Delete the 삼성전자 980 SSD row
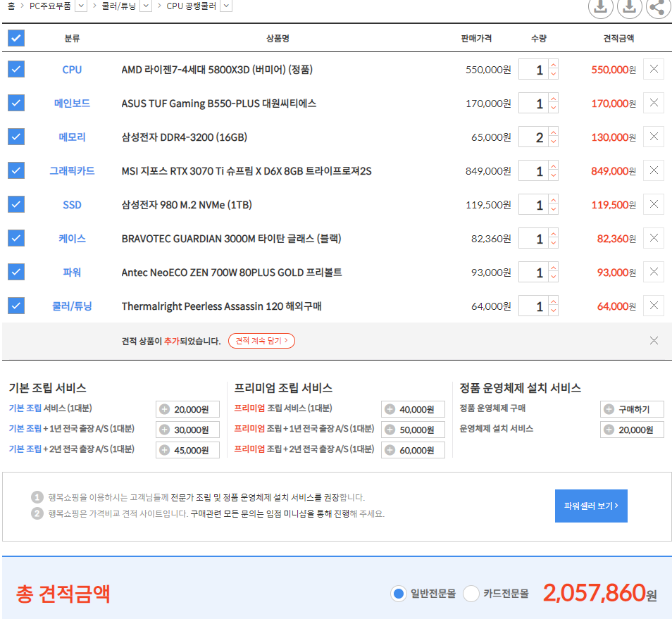 coord(654,204)
